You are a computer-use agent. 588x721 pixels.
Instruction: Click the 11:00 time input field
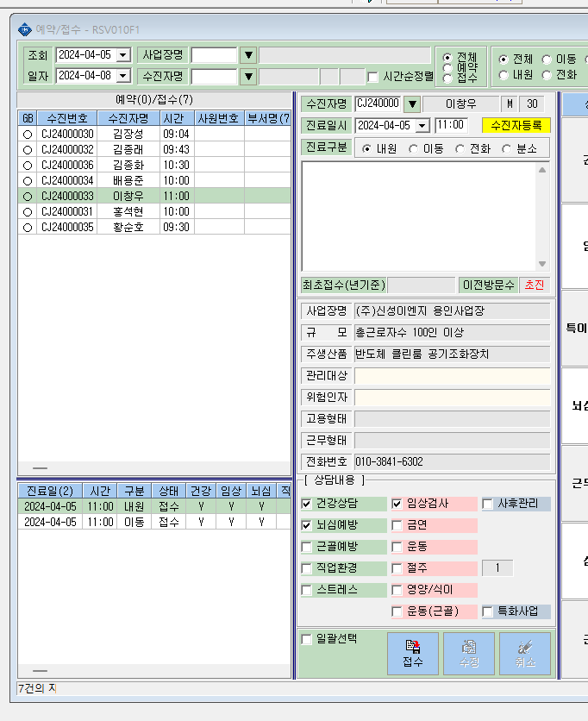(x=451, y=125)
